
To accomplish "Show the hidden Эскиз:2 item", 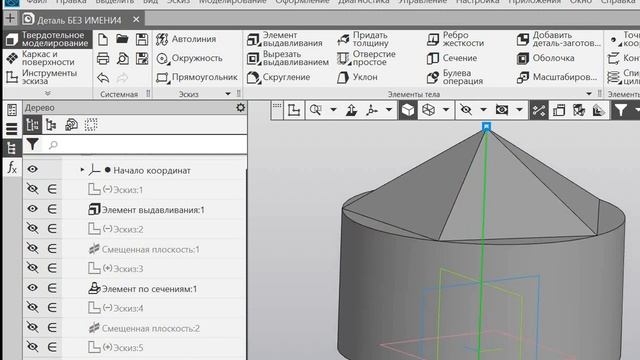I will (33, 228).
